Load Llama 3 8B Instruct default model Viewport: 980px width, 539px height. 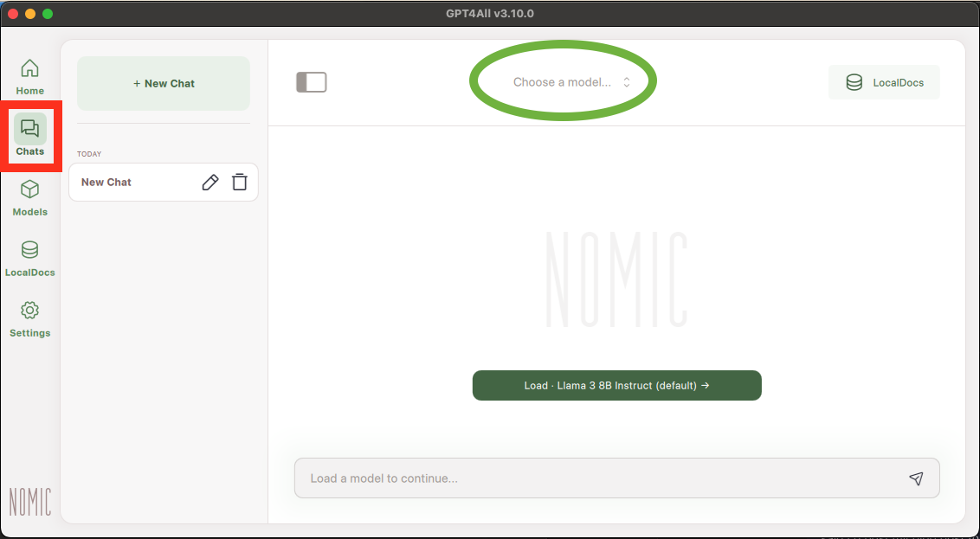pyautogui.click(x=616, y=385)
